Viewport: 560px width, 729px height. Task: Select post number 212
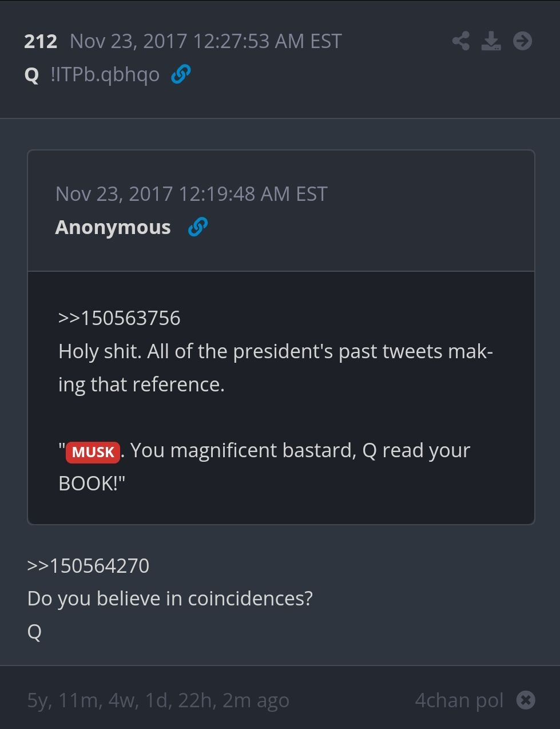pos(41,42)
